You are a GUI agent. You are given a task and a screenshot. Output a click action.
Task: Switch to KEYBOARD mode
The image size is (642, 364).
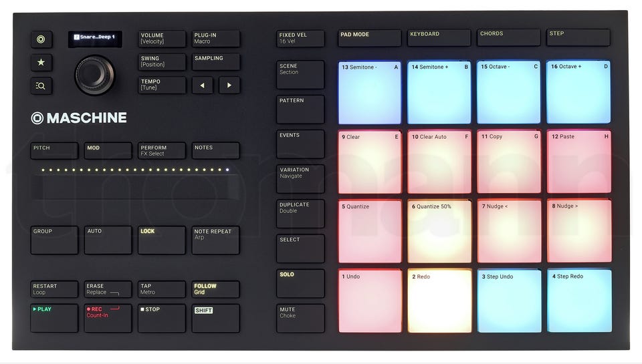click(x=439, y=37)
